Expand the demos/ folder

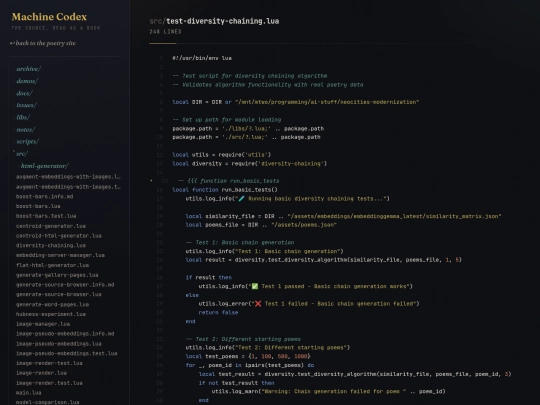(27, 81)
